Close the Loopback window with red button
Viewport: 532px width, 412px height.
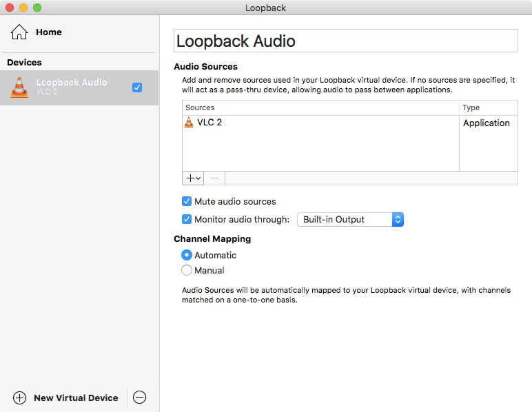[10, 8]
